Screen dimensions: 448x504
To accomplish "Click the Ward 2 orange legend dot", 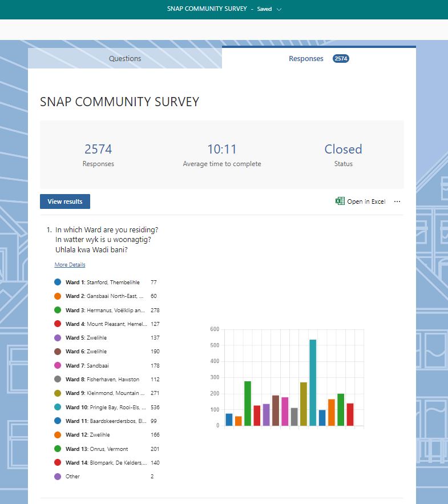I will [58, 296].
